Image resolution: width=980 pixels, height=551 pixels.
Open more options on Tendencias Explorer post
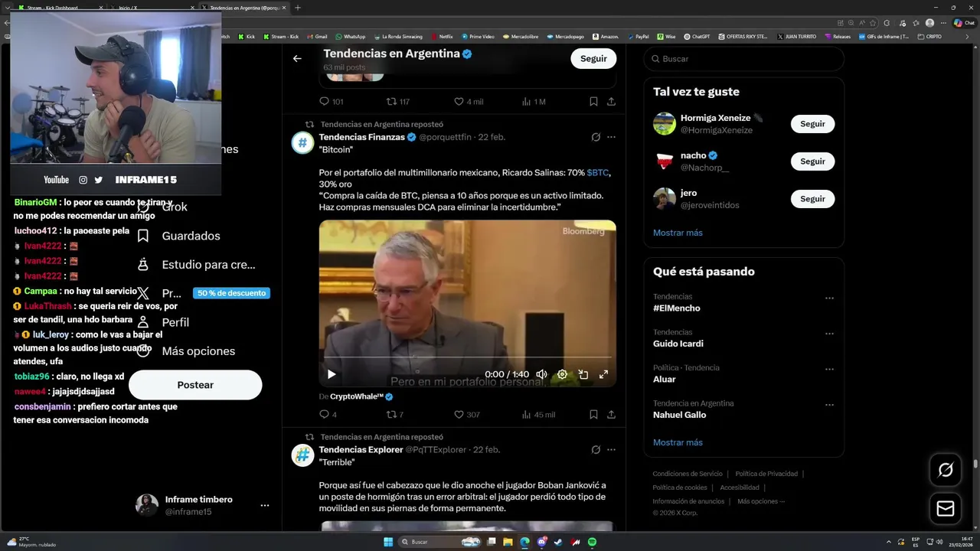click(x=611, y=450)
